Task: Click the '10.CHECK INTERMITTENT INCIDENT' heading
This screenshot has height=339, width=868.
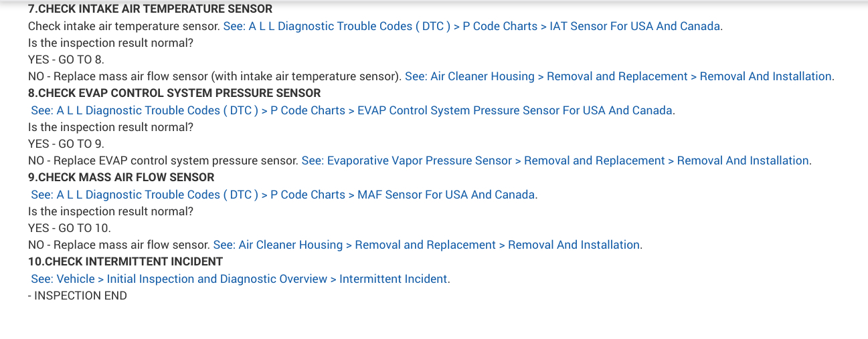Action: [125, 261]
